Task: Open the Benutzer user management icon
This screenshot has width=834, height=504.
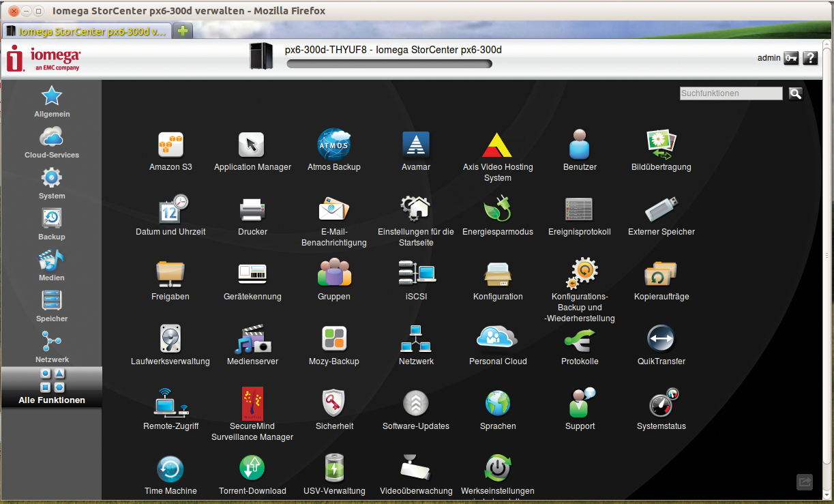Action: [x=580, y=145]
